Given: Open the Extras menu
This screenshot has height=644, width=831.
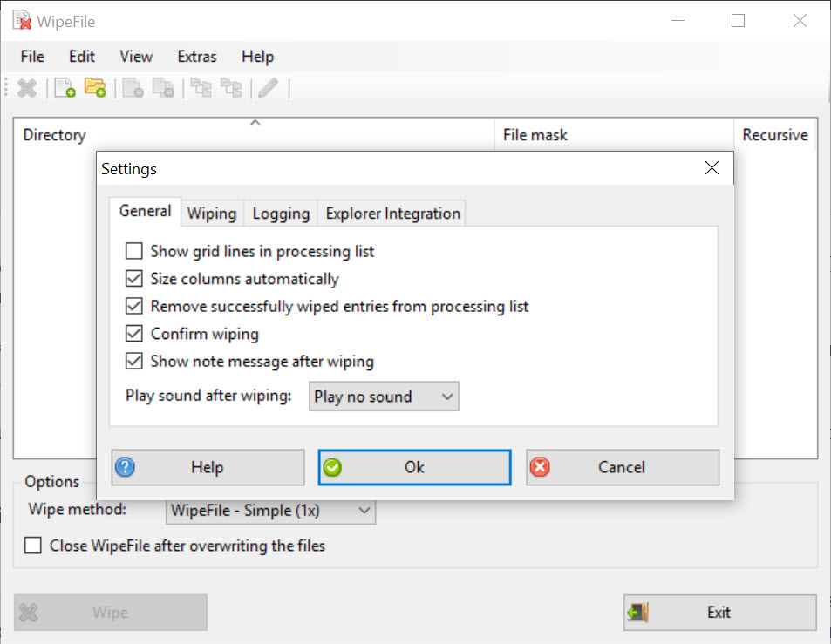Looking at the screenshot, I should [197, 56].
